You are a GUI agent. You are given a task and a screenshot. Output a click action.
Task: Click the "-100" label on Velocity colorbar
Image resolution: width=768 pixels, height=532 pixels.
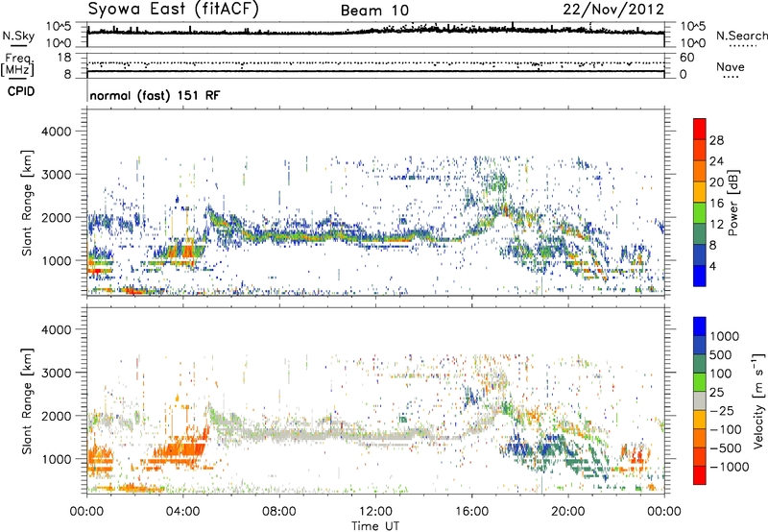tap(726, 429)
